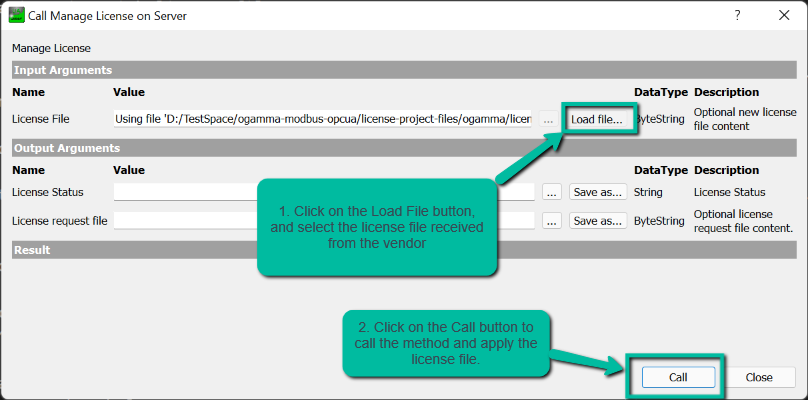Click the step 2 Call button callout

point(446,344)
